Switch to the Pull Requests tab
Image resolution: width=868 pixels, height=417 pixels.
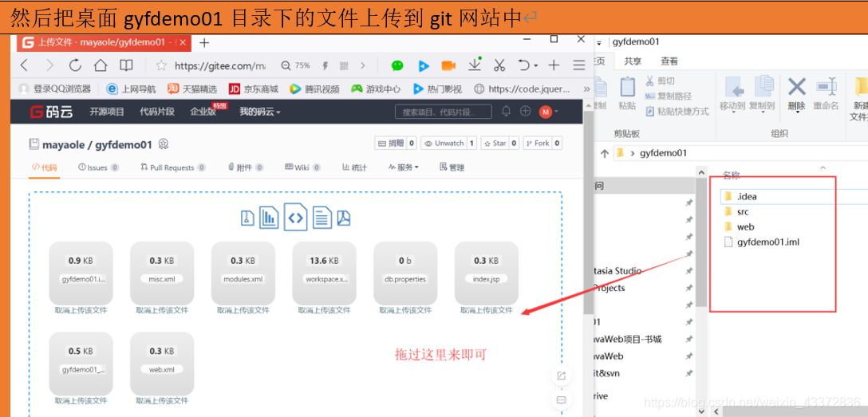(x=173, y=167)
